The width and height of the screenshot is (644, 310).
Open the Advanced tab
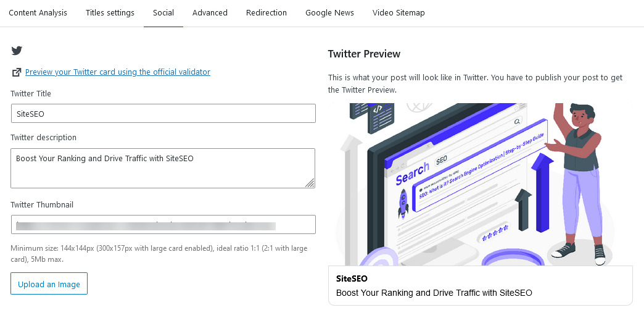[x=210, y=13]
